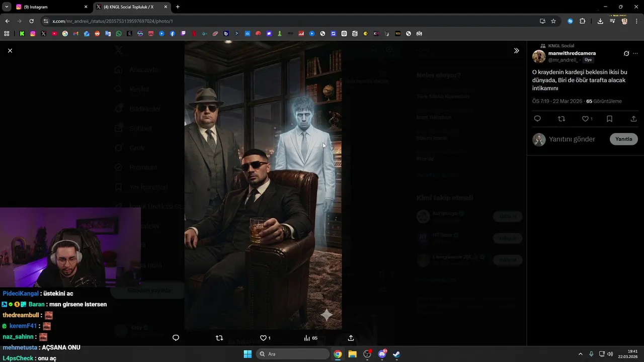Open Chrome from the taskbar
This screenshot has height=362, width=644.
point(338,354)
